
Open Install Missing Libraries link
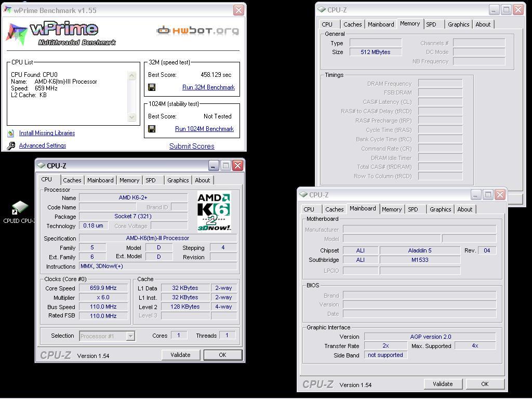point(47,133)
